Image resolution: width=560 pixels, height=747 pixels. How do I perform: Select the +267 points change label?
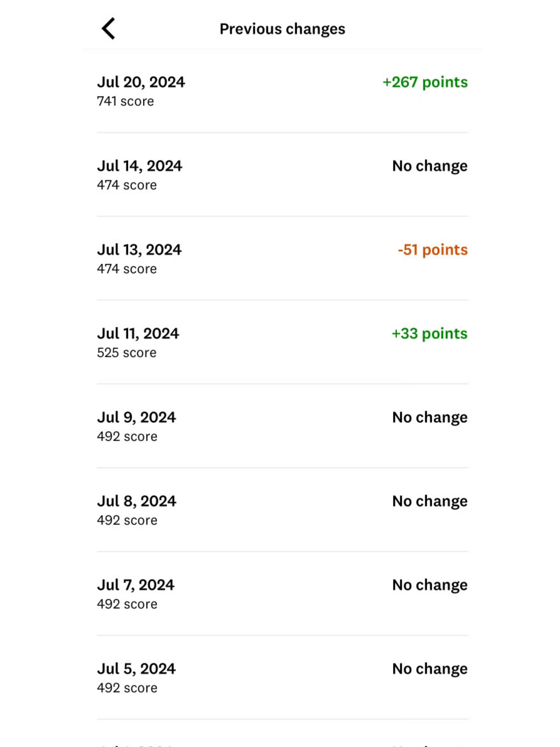[425, 82]
